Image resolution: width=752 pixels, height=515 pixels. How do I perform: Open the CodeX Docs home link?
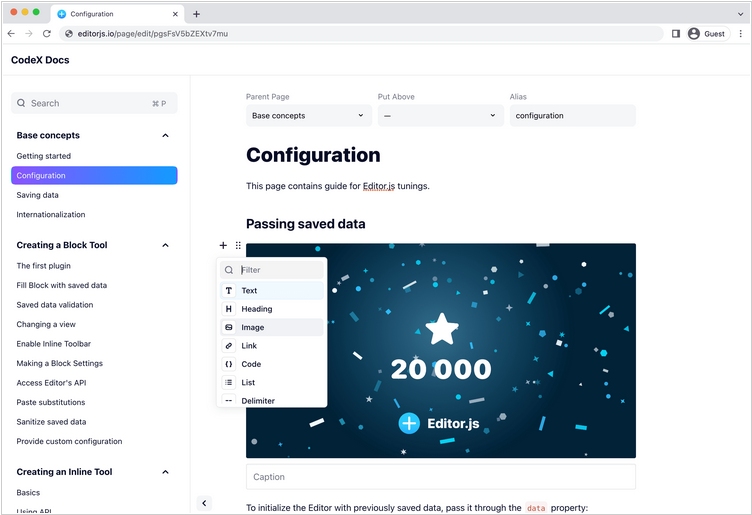40,60
